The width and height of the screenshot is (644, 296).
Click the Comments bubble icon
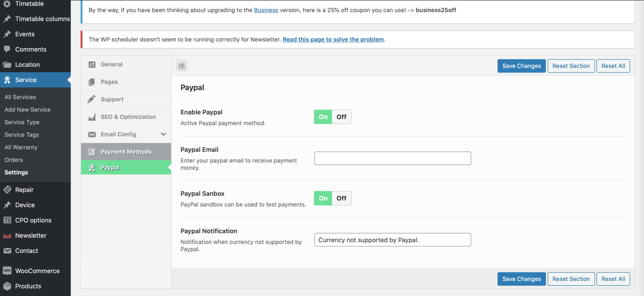click(7, 49)
